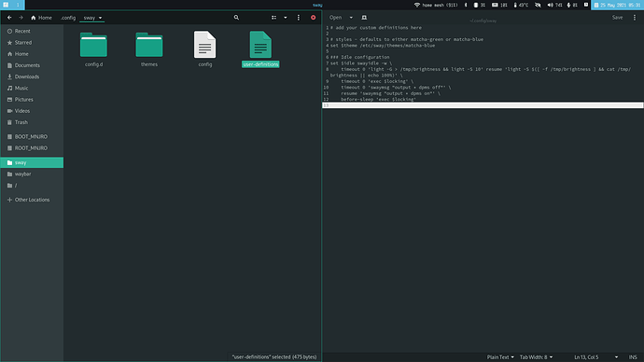644x362 pixels.
Task: Click the memory usage indicator
Action: point(499,5)
